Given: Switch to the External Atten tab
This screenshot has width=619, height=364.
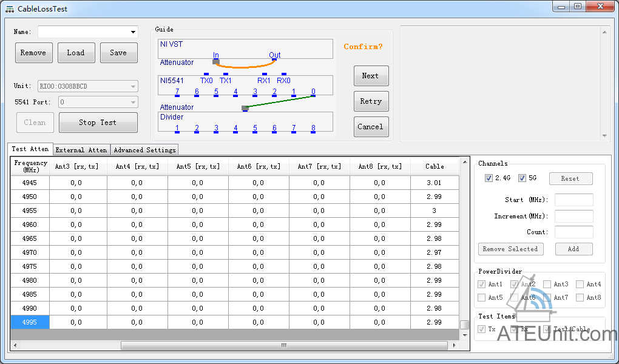Looking at the screenshot, I should [x=81, y=150].
